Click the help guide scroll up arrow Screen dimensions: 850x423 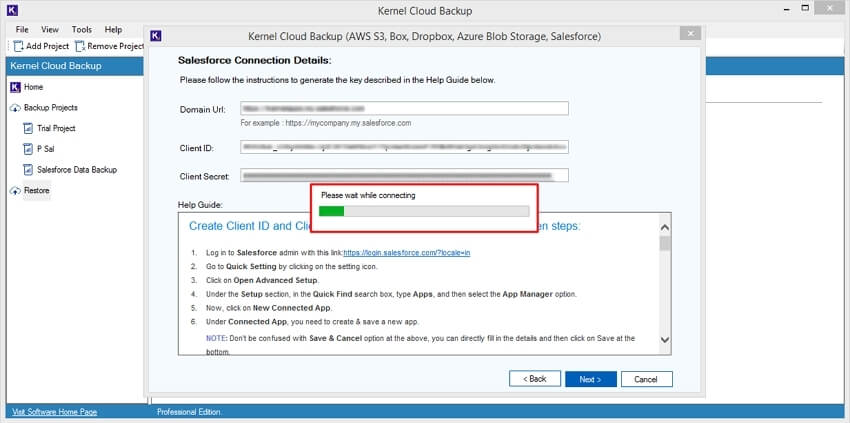click(x=665, y=228)
